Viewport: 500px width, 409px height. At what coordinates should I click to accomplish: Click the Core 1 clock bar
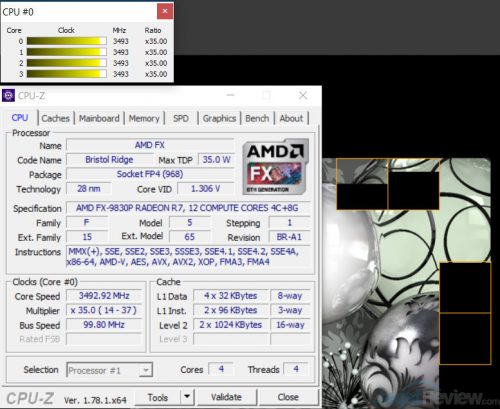click(67, 52)
